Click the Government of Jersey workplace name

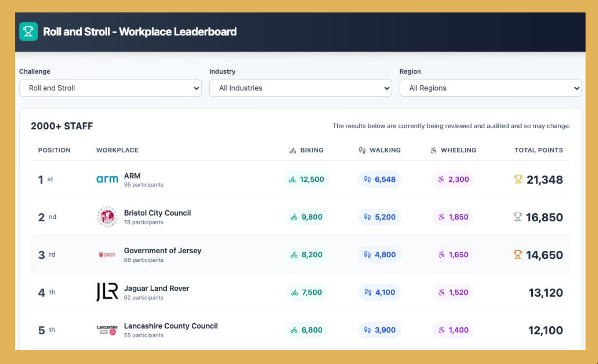pyautogui.click(x=162, y=251)
